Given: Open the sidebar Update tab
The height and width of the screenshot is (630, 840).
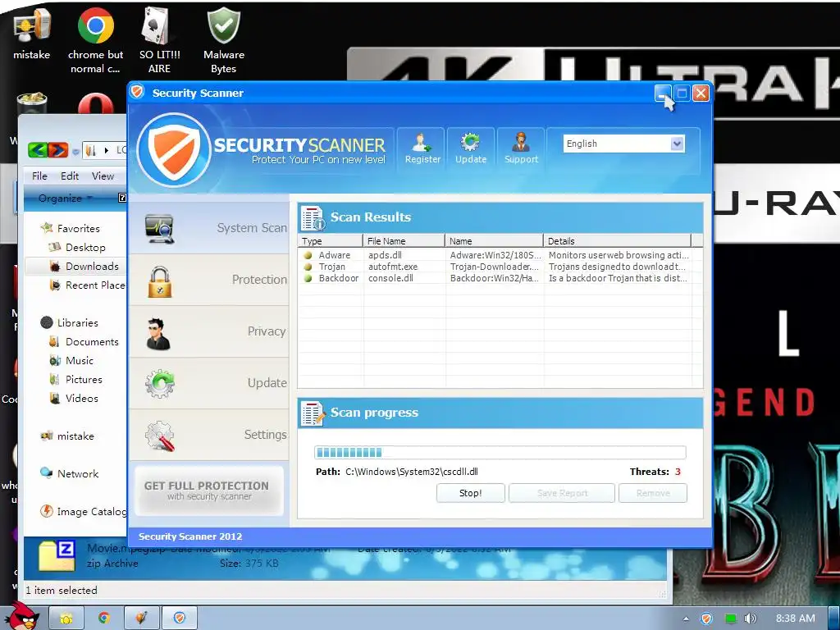Looking at the screenshot, I should 209,383.
